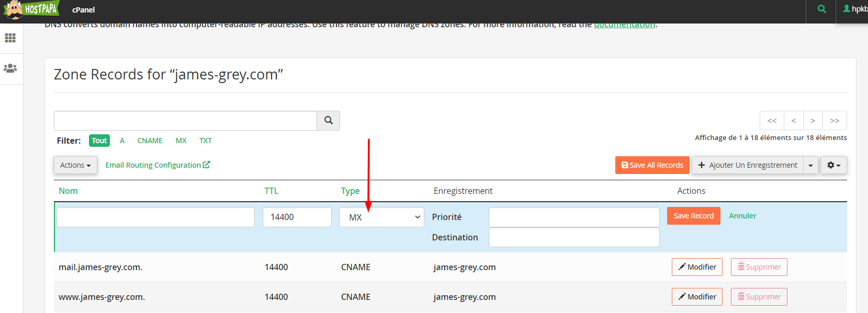
Task: Click into the Priorité input field
Action: click(573, 217)
